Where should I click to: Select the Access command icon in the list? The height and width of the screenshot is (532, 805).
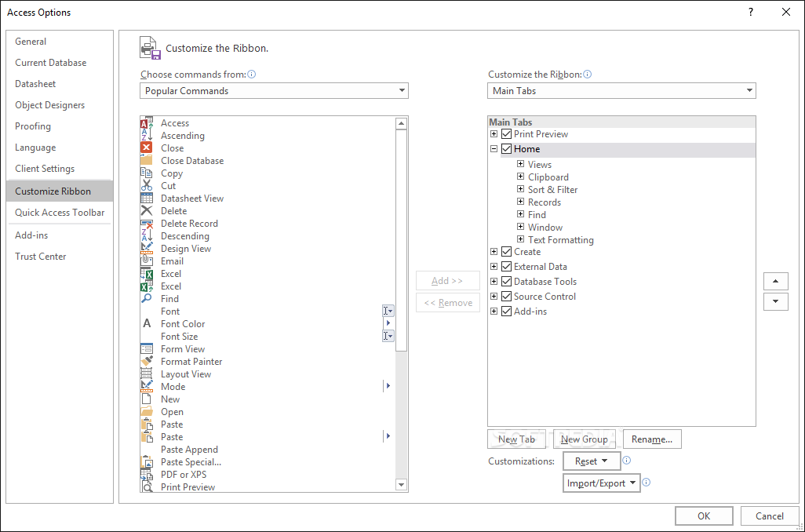pos(147,123)
